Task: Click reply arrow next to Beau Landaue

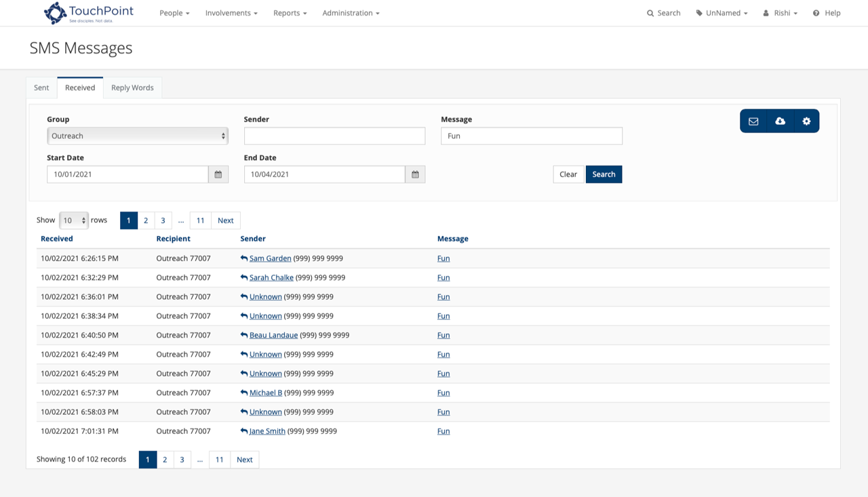Action: click(x=244, y=335)
